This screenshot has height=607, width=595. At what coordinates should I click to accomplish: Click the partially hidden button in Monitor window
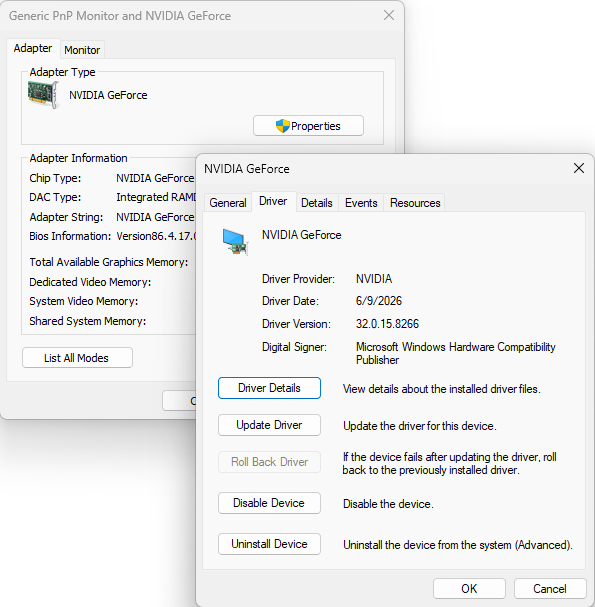click(x=180, y=401)
